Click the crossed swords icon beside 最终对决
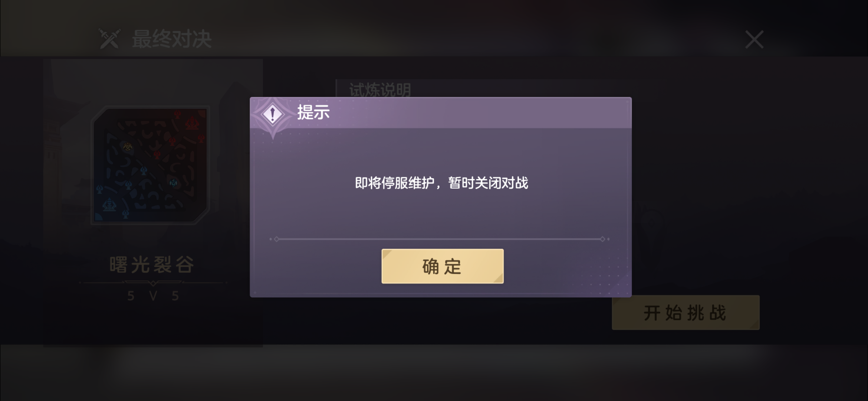Screen dimensions: 868x401 (109, 39)
